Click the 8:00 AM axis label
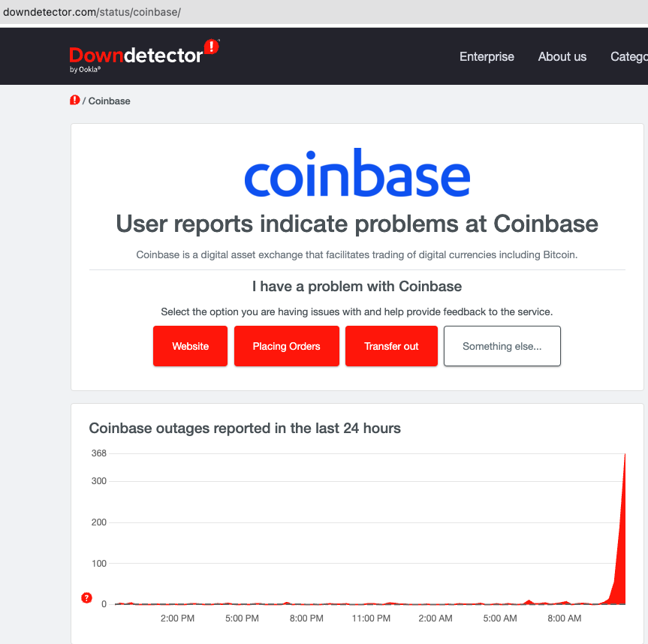648x644 pixels. click(x=565, y=618)
